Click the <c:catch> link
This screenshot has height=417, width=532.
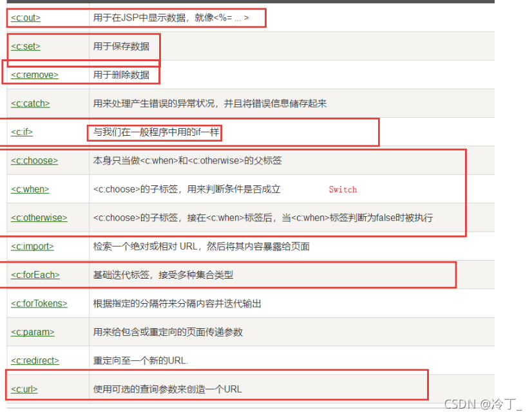click(x=30, y=104)
